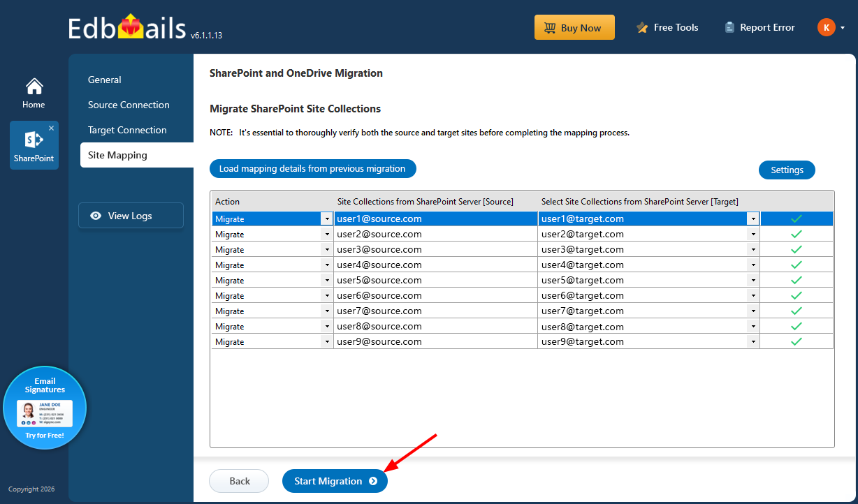Open the Settings button
This screenshot has height=504, width=858.
point(787,170)
